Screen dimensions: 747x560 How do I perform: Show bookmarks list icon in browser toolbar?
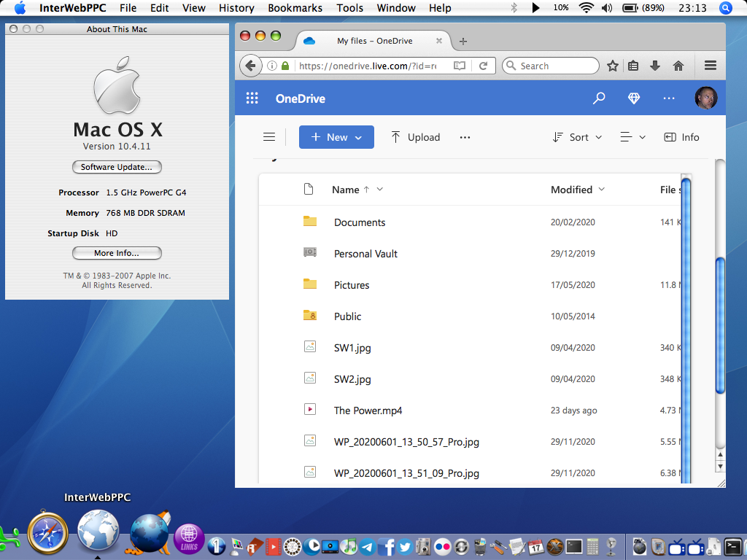633,66
